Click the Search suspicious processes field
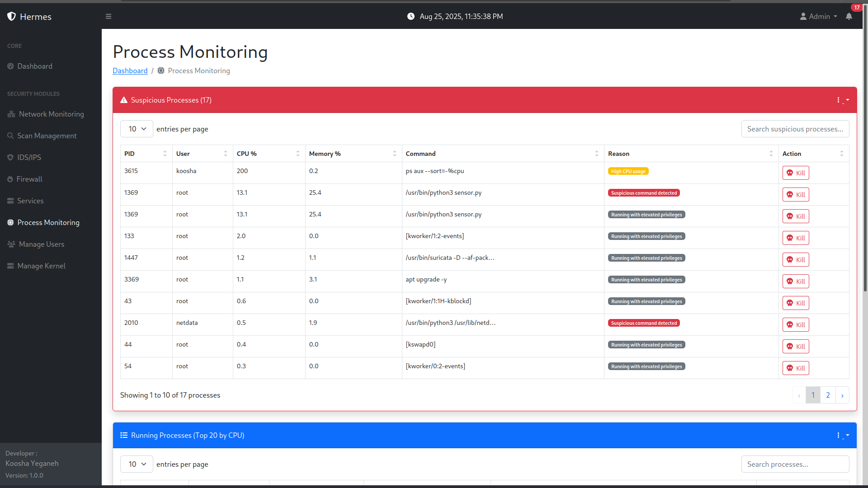868x488 pixels. click(795, 129)
